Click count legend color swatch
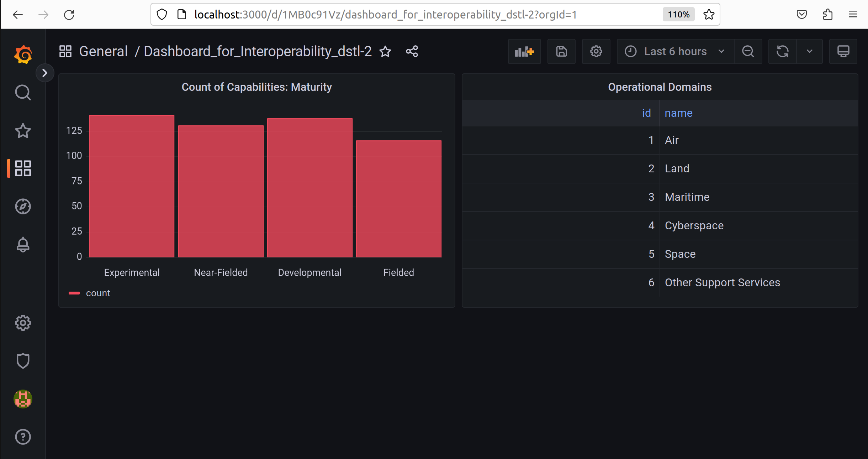The width and height of the screenshot is (868, 459). 74,293
